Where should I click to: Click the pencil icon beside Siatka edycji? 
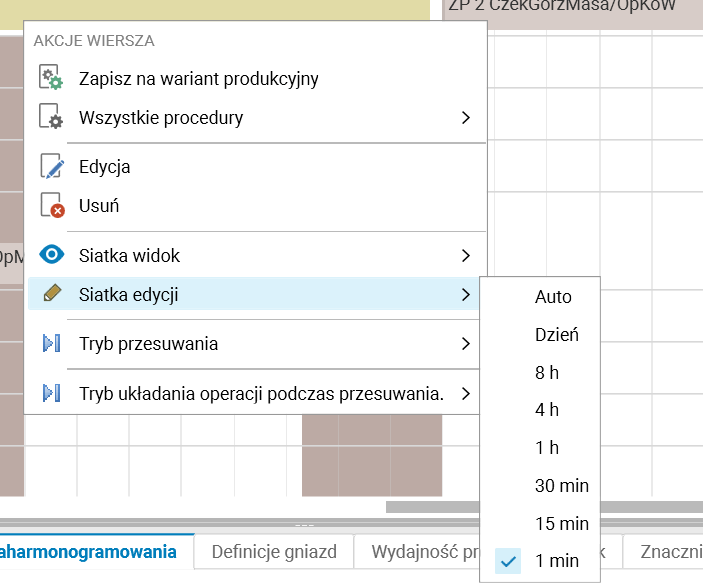[51, 294]
